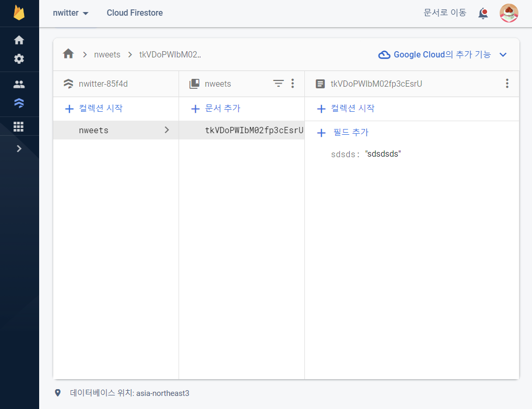Click nwitter-85f4d database header
The width and height of the screenshot is (532, 409).
tap(103, 84)
